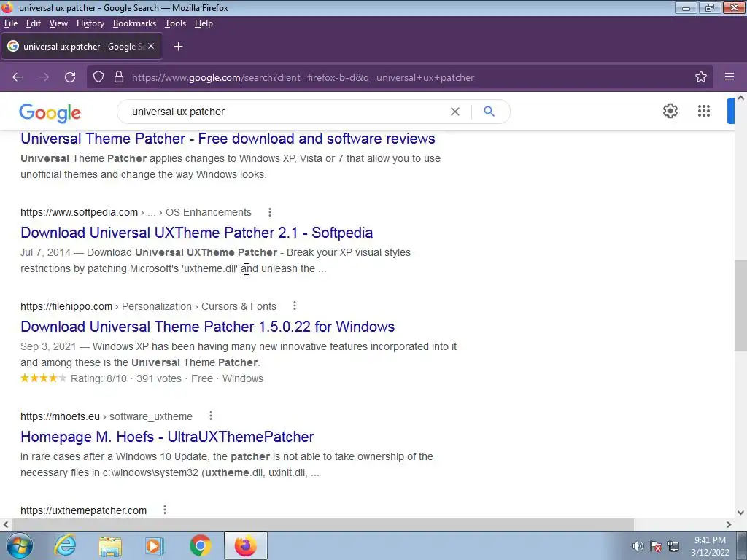Viewport: 747px width, 560px height.
Task: Open the Windows Start menu
Action: point(19,545)
